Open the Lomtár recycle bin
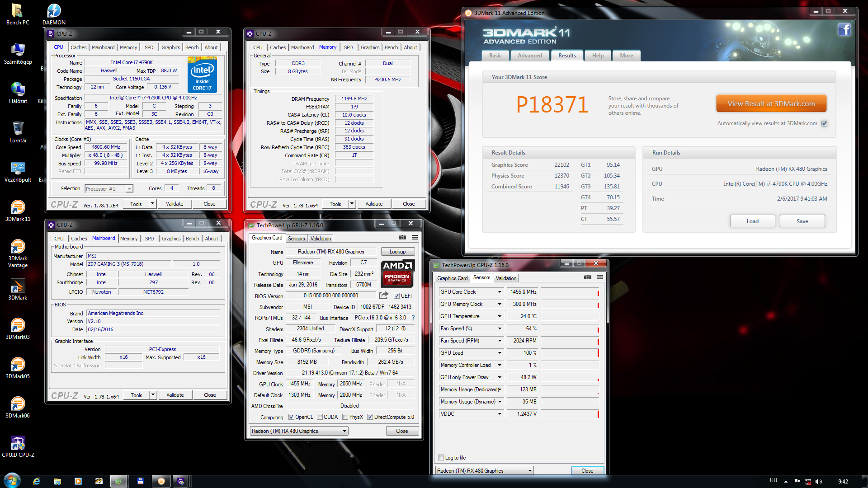Screen dimensions: 868x488 (18, 132)
